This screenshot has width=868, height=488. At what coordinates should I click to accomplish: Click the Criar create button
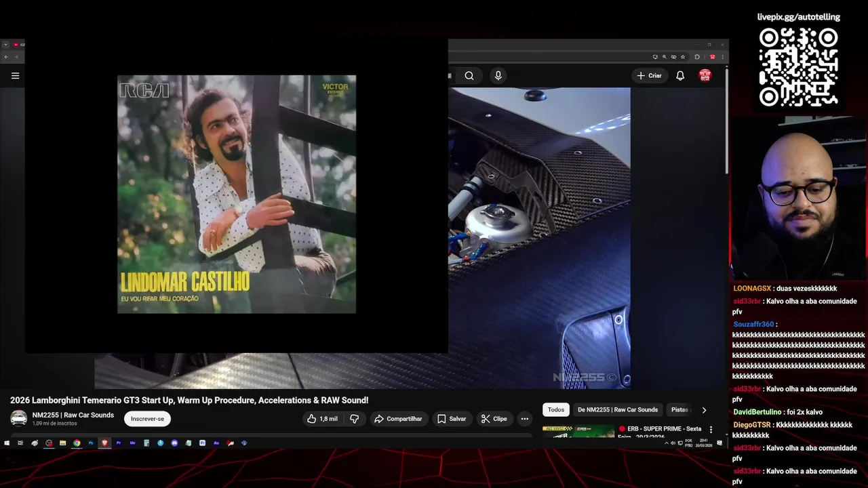(649, 76)
